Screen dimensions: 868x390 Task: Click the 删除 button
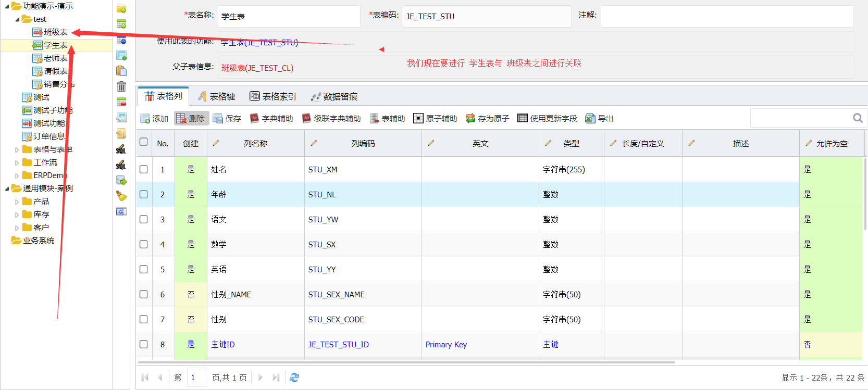click(x=191, y=119)
